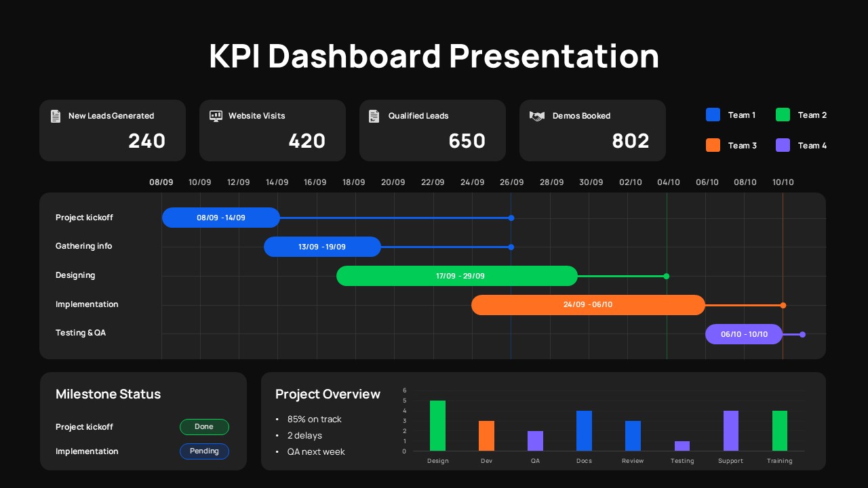Viewport: 868px width, 488px height.
Task: Click the Training green chart bar
Action: tap(779, 427)
